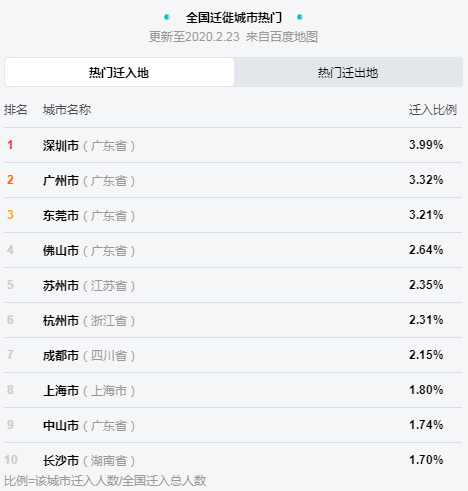
Task: Click the 全国迁徙城市热门 title
Action: pos(234,17)
